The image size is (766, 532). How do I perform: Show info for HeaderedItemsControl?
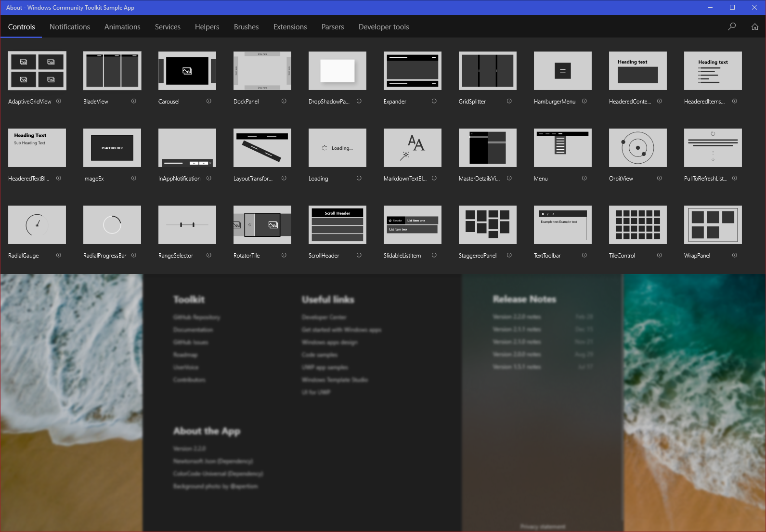coord(735,101)
